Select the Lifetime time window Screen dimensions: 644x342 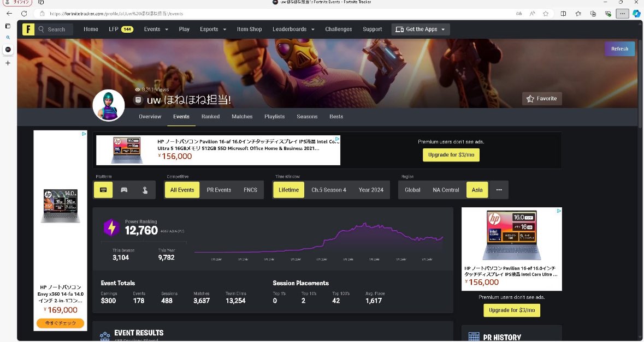(289, 190)
